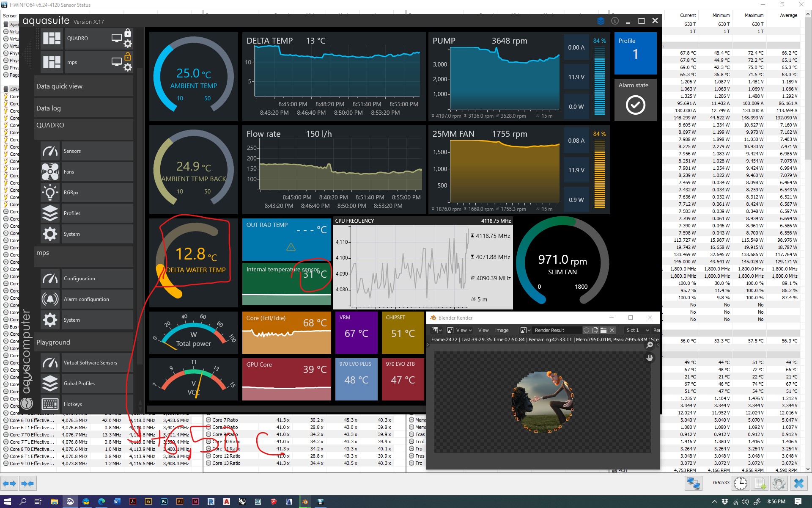
Task: Open Blender editor type dropdown
Action: coord(436,330)
